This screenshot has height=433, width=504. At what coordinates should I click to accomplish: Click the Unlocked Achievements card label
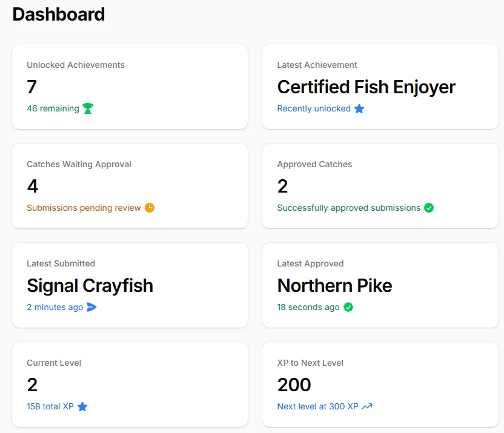(x=76, y=65)
